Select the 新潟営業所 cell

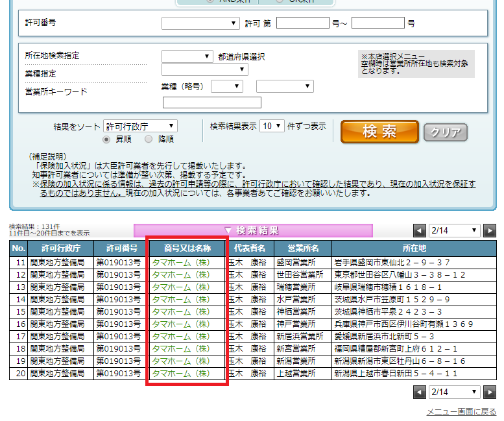pos(303,361)
